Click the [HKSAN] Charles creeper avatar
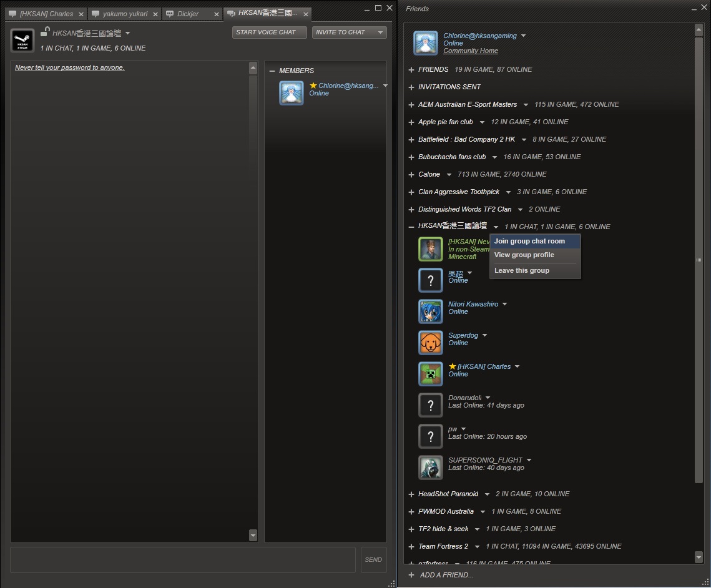This screenshot has height=588, width=711. 430,373
